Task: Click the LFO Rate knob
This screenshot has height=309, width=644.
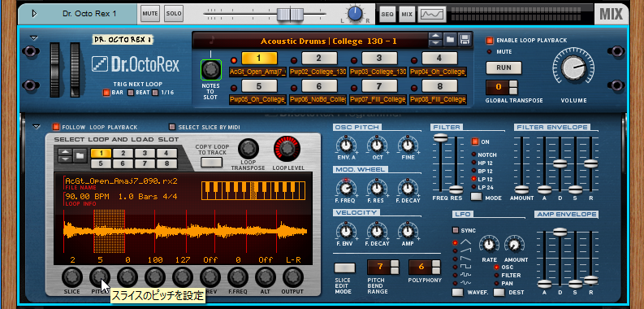Action: click(x=489, y=246)
